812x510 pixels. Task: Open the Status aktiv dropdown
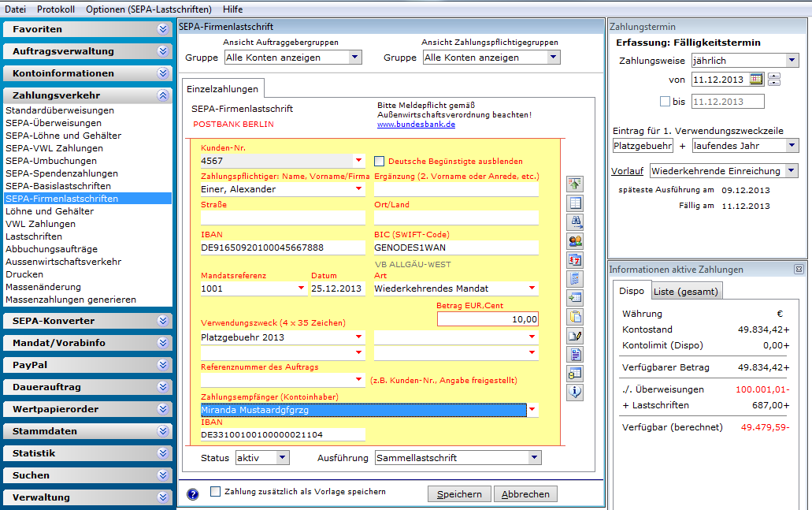pyautogui.click(x=282, y=458)
